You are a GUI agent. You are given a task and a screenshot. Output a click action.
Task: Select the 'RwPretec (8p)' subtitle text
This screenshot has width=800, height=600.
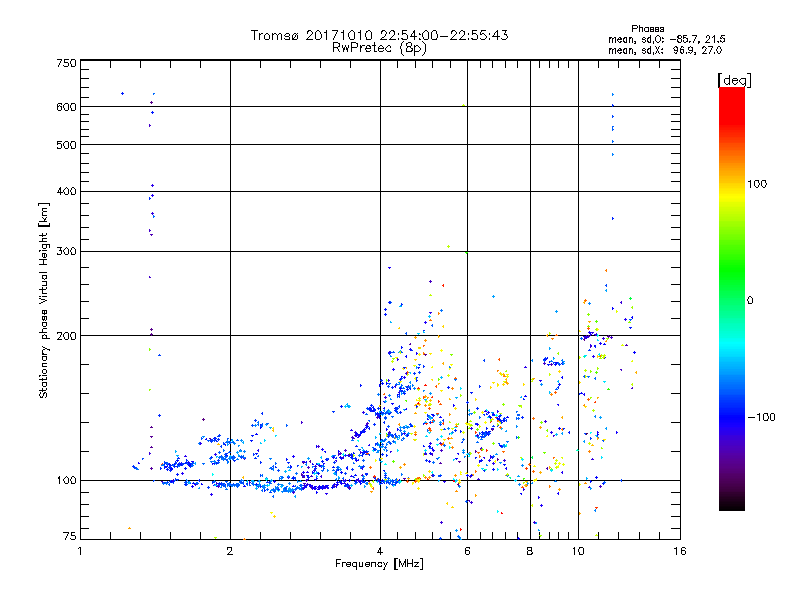pos(379,48)
